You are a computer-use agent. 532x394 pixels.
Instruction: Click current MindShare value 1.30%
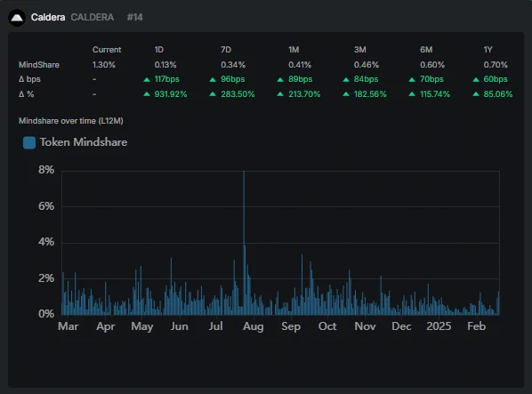tap(104, 65)
